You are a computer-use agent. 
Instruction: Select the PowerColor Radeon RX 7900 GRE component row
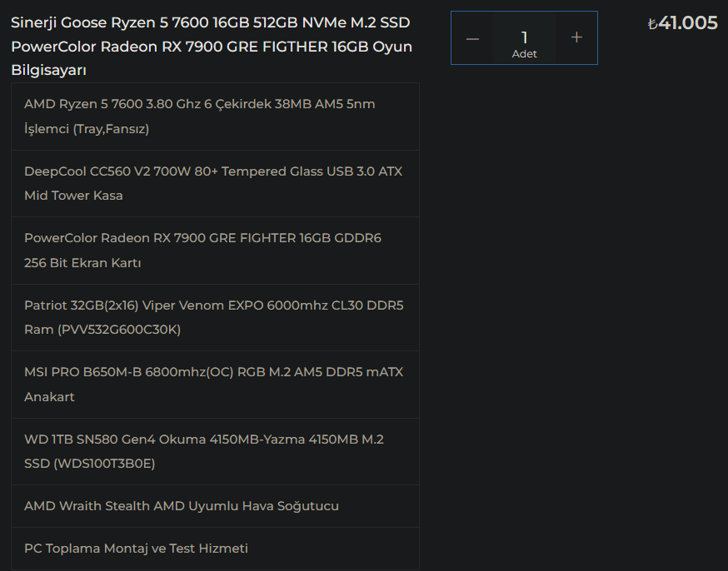[x=216, y=251]
